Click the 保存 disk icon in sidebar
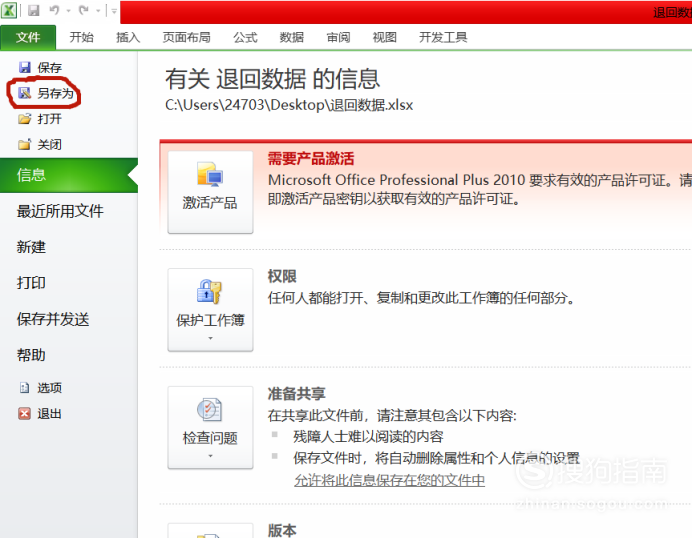 pos(25,67)
